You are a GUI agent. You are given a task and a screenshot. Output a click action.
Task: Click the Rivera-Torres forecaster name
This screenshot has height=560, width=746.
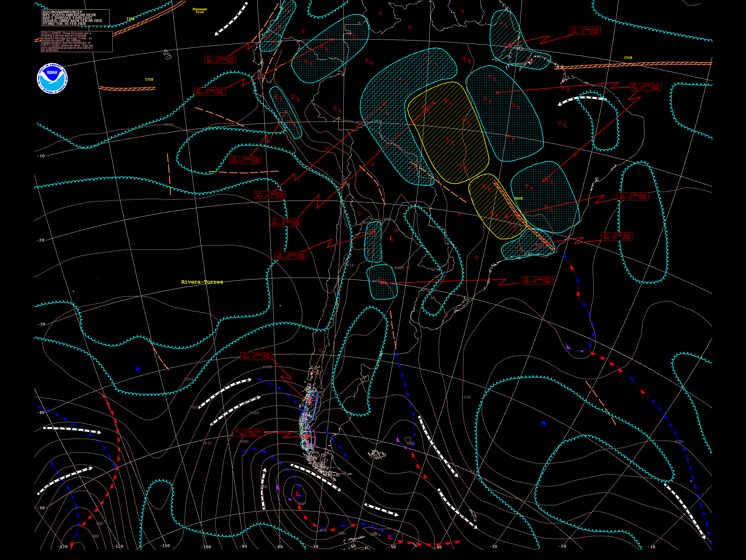(202, 282)
